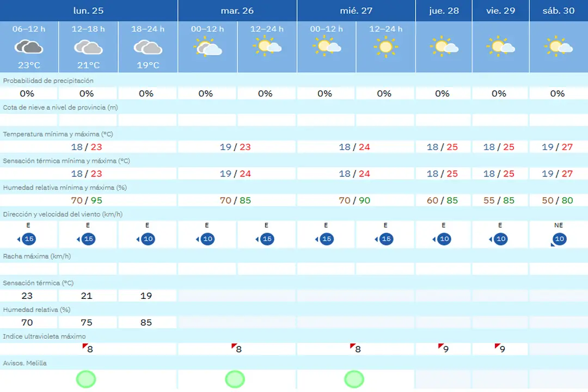Click wind icon 15 for lun. 25 12–18 h
Image resolution: width=588 pixels, height=392 pixels.
tap(87, 239)
